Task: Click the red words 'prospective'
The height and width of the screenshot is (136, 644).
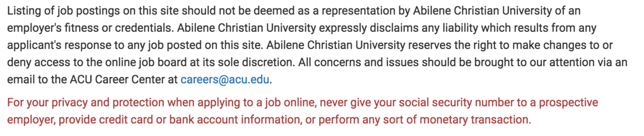Action: [x=568, y=103]
